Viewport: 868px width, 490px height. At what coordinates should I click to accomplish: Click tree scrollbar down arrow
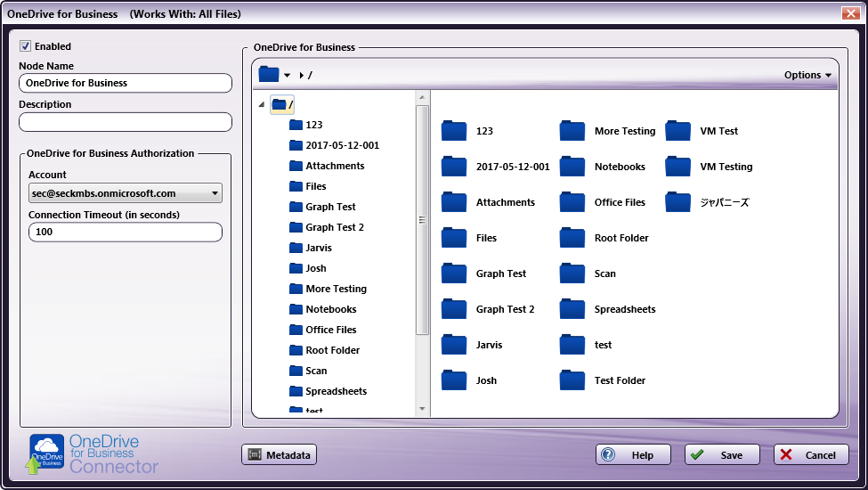[422, 409]
